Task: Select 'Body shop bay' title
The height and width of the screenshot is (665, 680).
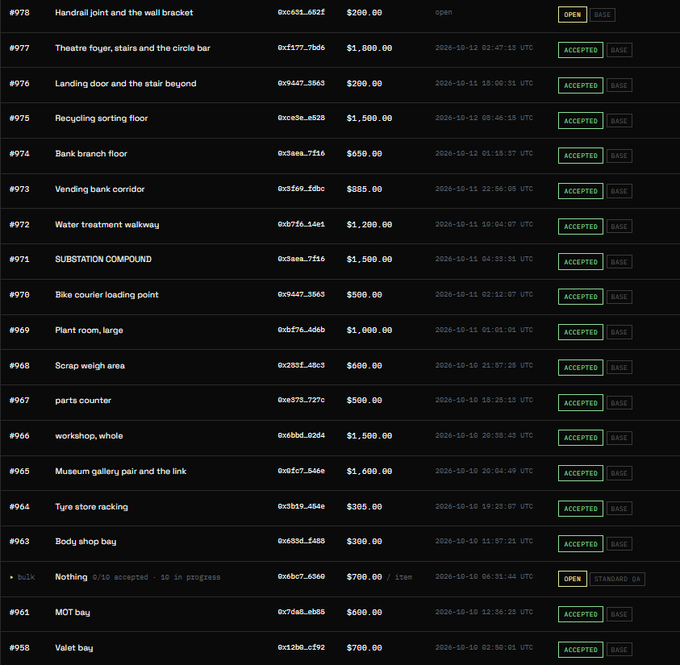Action: pos(85,542)
